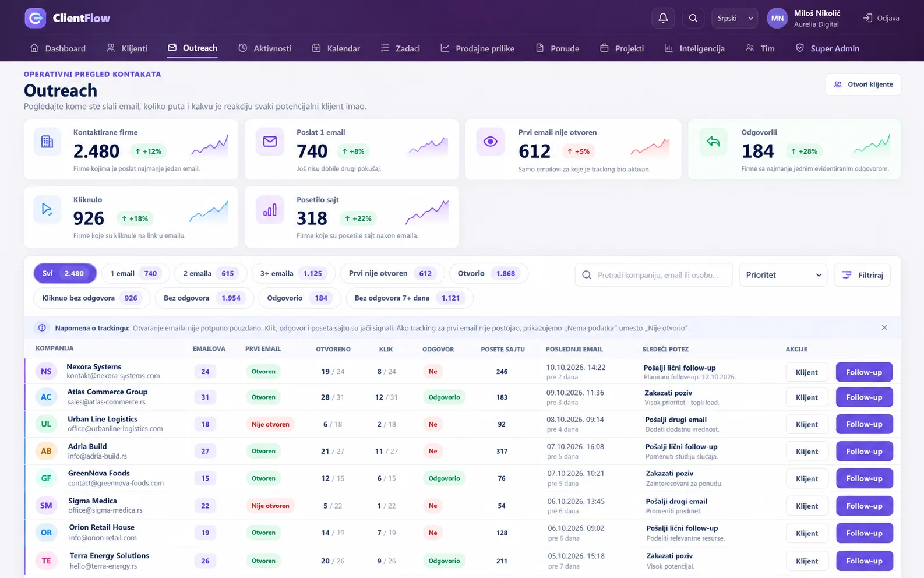Click the reply arrow icon on Odgovorili card
This screenshot has height=578, width=924.
coord(713,142)
